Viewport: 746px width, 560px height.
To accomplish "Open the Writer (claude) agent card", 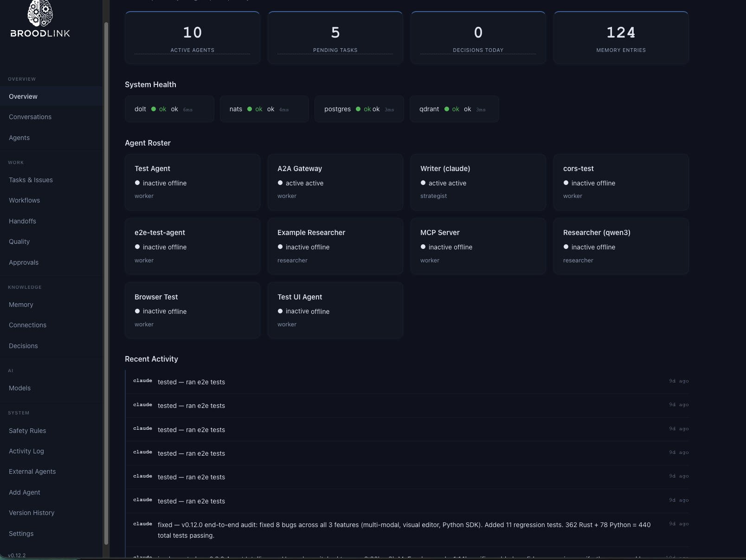I will [x=478, y=182].
